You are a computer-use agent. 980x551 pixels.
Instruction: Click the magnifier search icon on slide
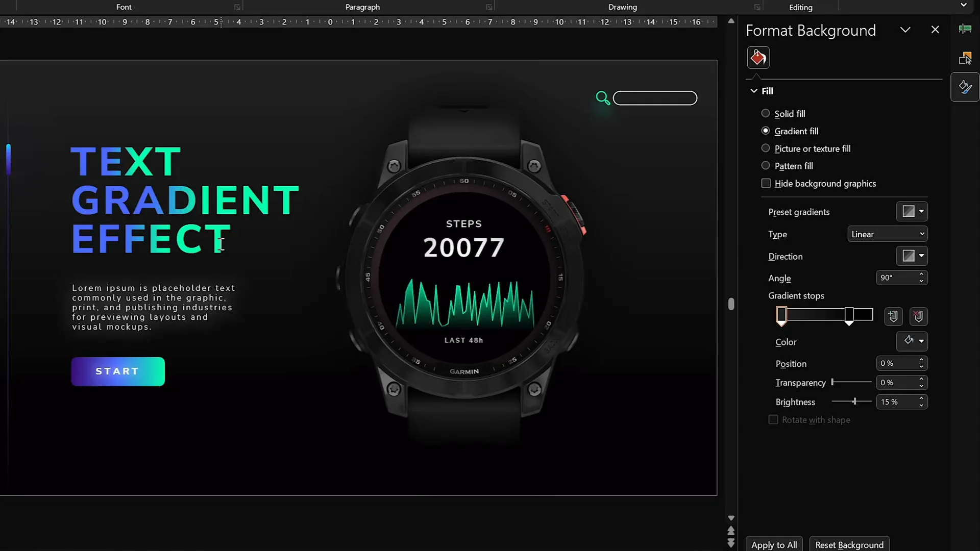[603, 98]
